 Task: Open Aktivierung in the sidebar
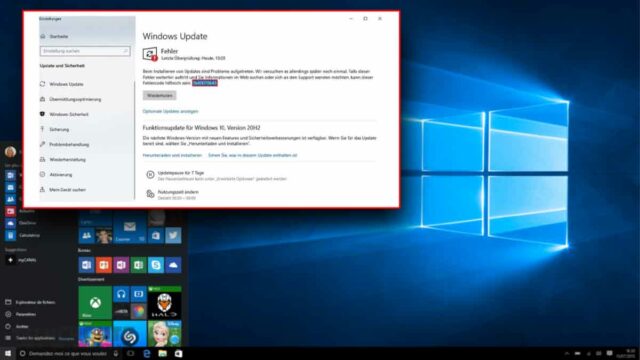(60, 175)
